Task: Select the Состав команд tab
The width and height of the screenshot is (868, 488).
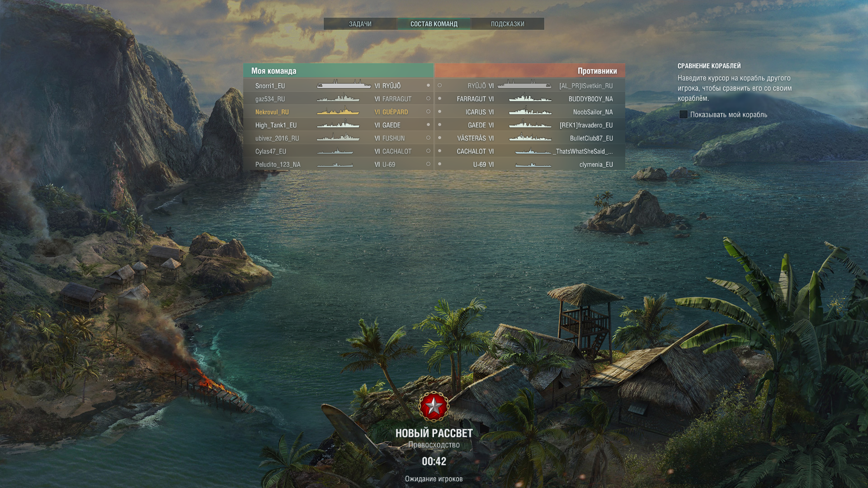Action: pos(434,24)
